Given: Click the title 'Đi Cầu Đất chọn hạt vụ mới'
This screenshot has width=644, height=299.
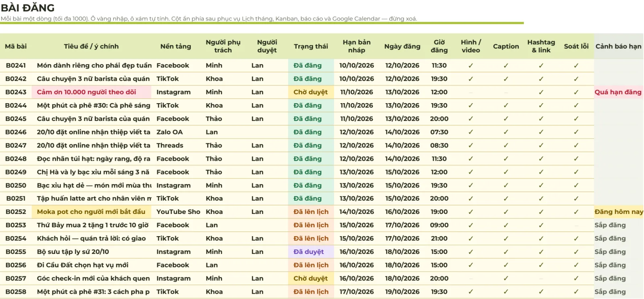Looking at the screenshot, I should point(83,265).
